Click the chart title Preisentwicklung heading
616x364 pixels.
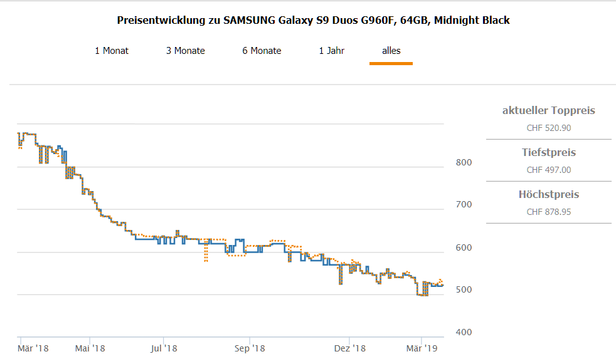313,20
